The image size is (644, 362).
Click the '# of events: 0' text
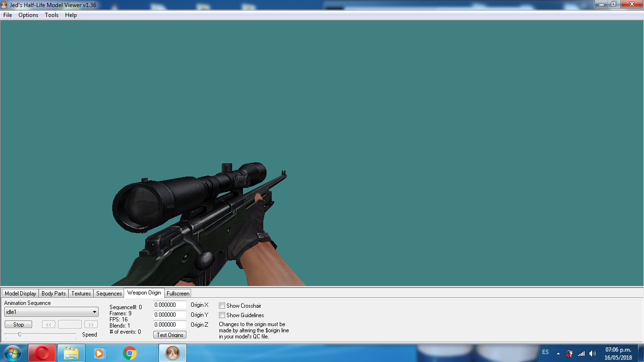pos(125,332)
